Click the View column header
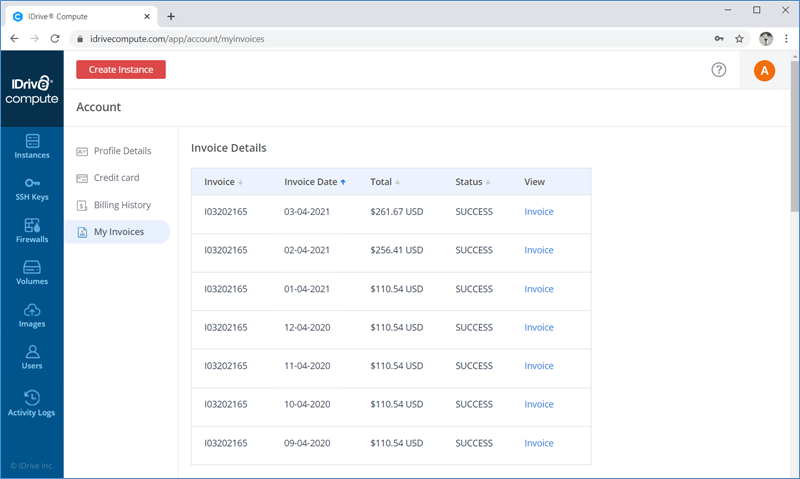This screenshot has height=479, width=800. (534, 182)
